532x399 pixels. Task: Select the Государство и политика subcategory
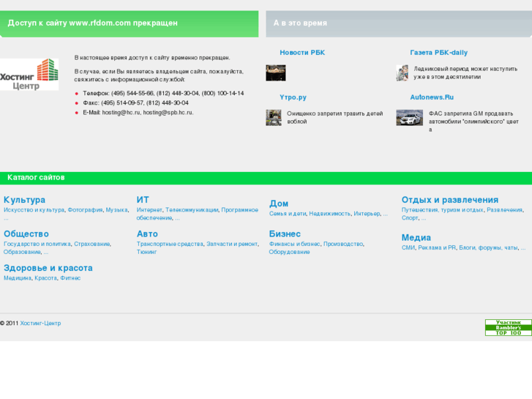[x=37, y=244]
